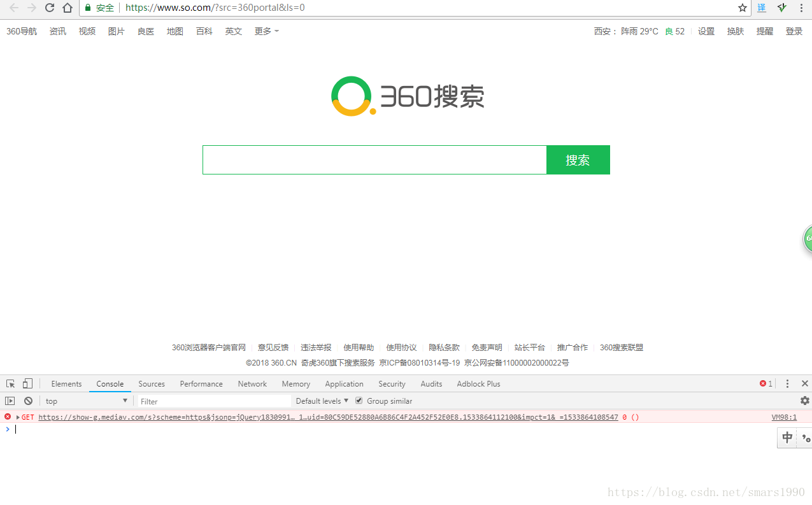Switch to Console tab
The height and width of the screenshot is (505, 812).
(x=110, y=383)
